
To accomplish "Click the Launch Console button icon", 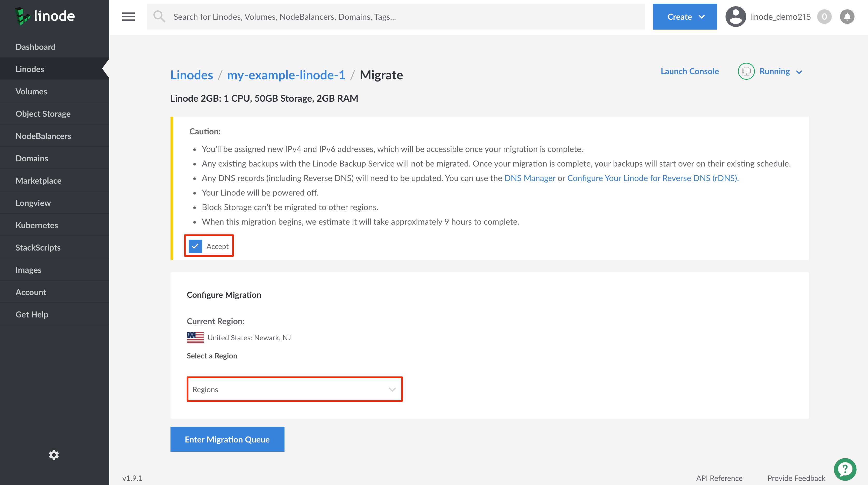I will click(690, 71).
